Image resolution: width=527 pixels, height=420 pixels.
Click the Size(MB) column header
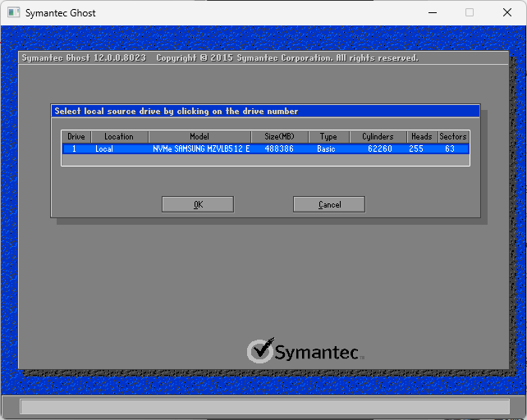coord(279,137)
